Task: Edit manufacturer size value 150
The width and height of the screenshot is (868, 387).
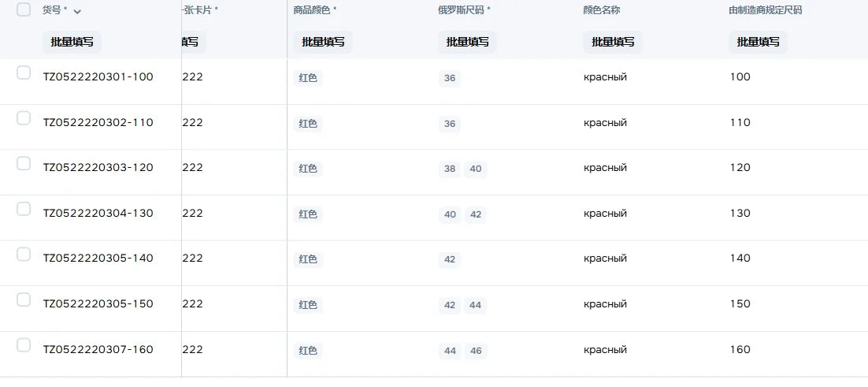Action: [x=740, y=304]
